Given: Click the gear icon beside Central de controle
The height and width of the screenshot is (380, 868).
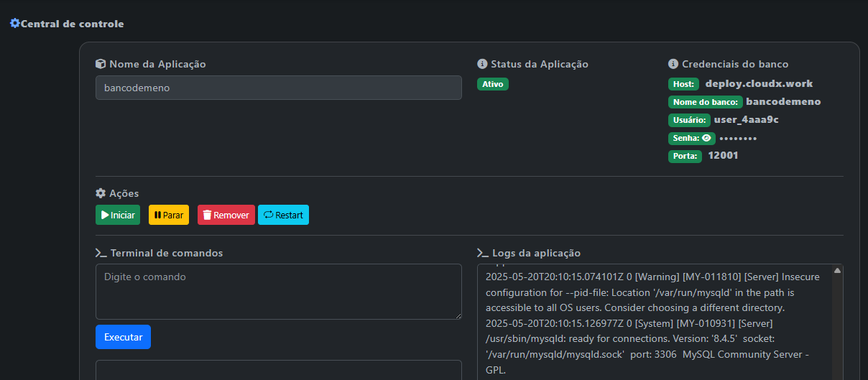Looking at the screenshot, I should (15, 23).
